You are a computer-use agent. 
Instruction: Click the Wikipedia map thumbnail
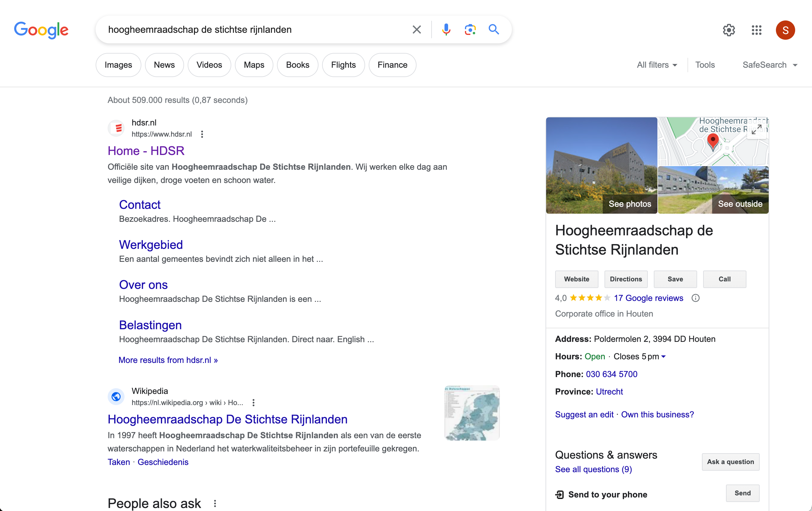click(x=472, y=413)
